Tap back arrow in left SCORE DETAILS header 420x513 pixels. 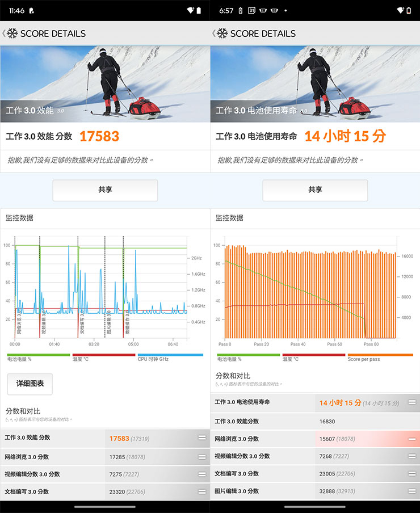click(3, 33)
